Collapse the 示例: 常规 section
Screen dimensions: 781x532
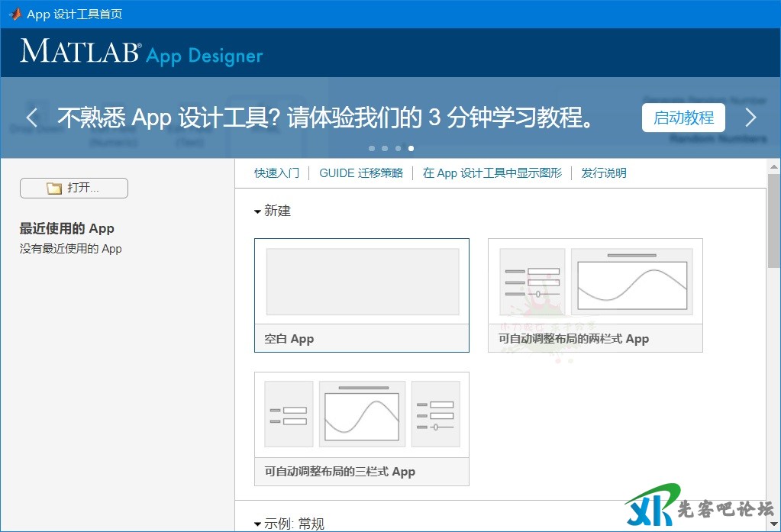pyautogui.click(x=258, y=524)
